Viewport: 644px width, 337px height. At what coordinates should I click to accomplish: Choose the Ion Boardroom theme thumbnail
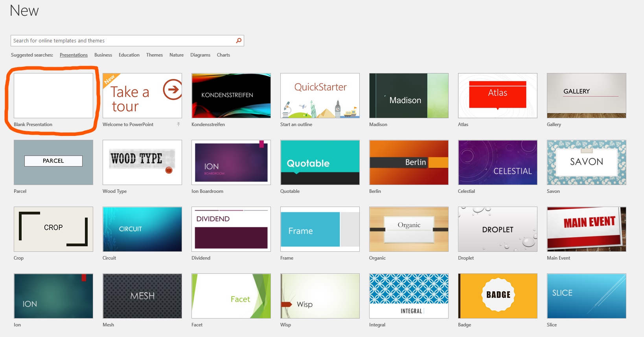point(231,162)
